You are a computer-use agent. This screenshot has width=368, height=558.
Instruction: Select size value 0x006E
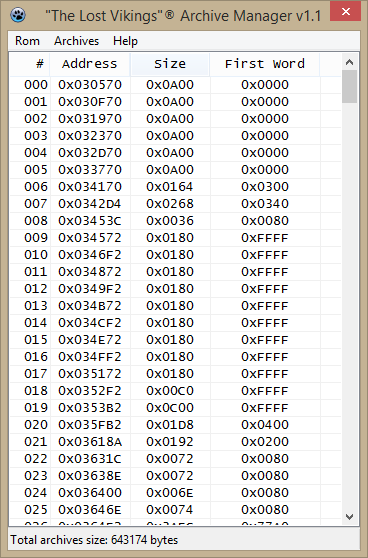(x=170, y=493)
